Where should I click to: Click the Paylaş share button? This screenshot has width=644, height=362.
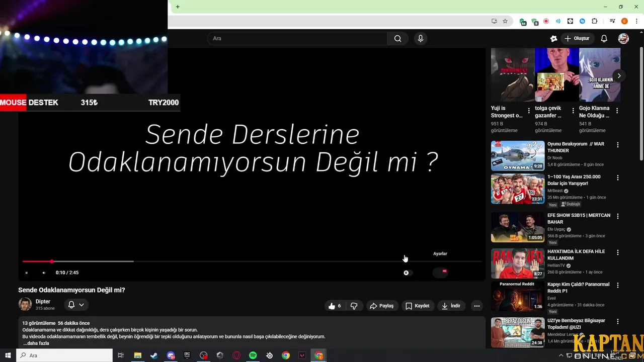382,306
